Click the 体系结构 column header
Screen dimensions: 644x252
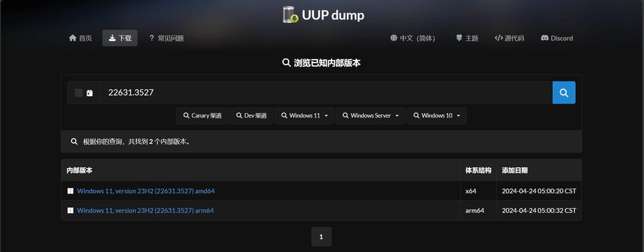click(478, 170)
